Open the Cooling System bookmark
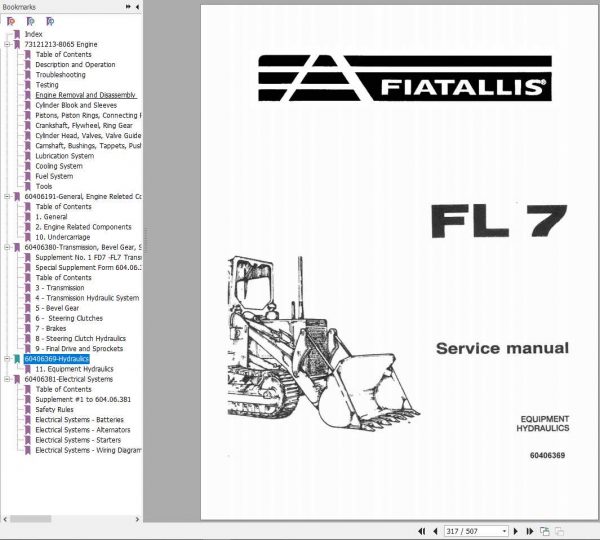The image size is (600, 540). pyautogui.click(x=59, y=166)
